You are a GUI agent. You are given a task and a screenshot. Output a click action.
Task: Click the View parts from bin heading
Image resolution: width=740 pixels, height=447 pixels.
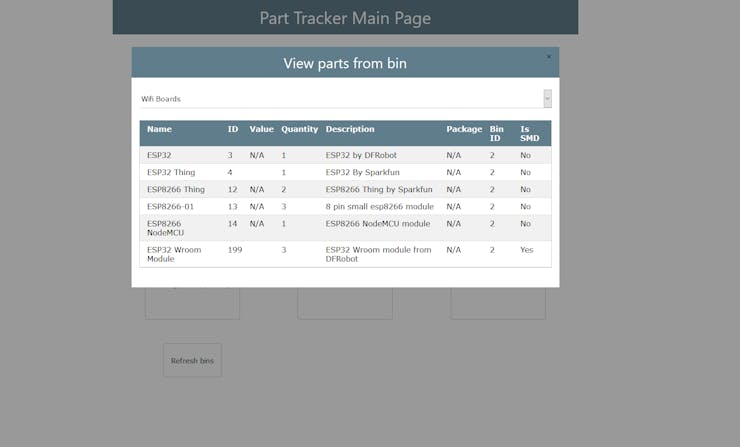tap(345, 63)
